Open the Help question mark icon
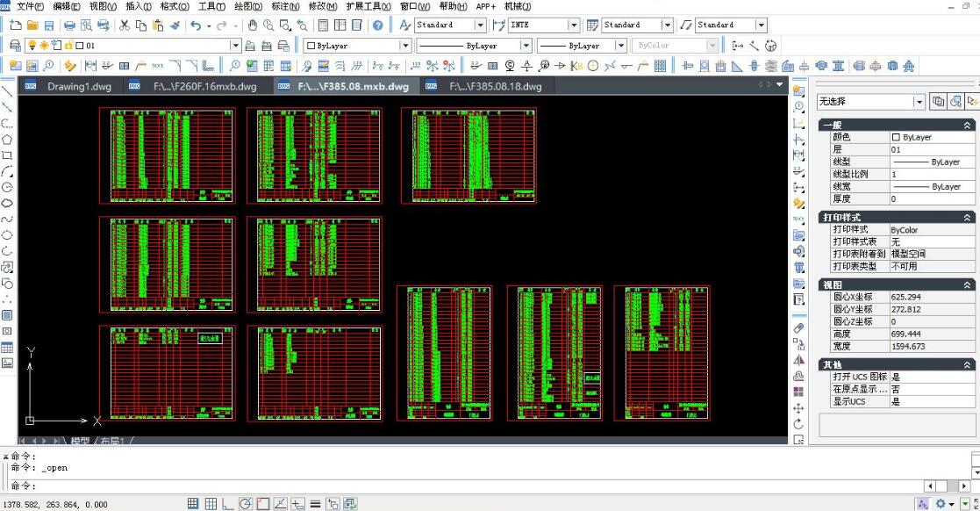This screenshot has height=511, width=980. [377, 25]
